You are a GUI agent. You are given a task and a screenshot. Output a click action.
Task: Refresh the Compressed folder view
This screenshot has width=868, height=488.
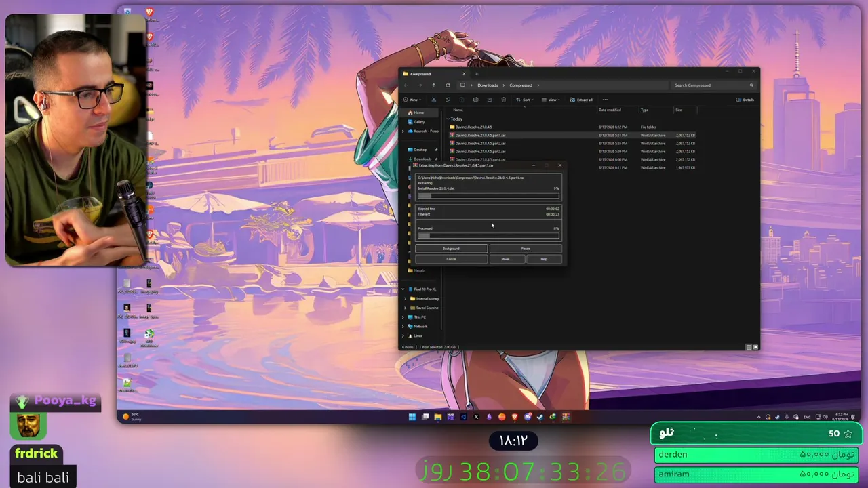[x=448, y=85]
